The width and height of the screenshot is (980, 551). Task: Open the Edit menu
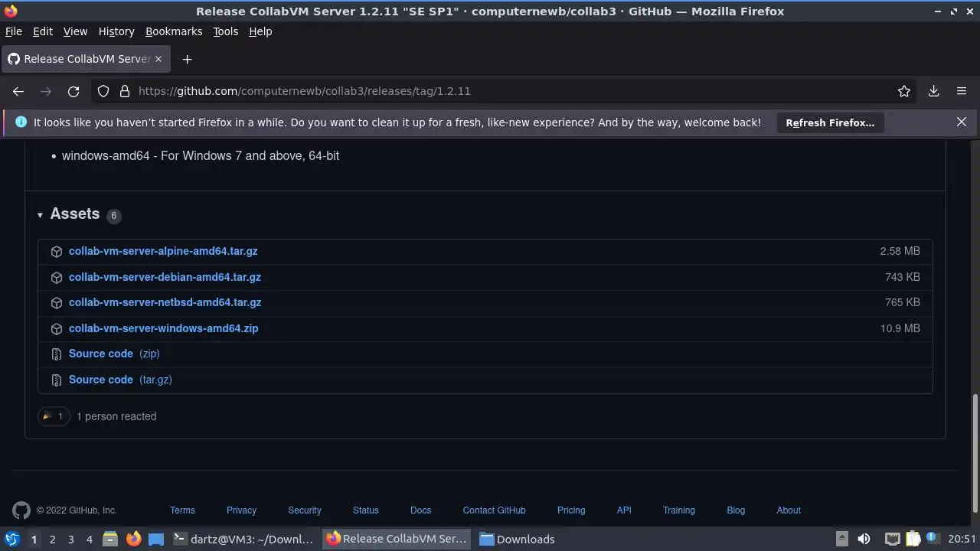tap(43, 31)
